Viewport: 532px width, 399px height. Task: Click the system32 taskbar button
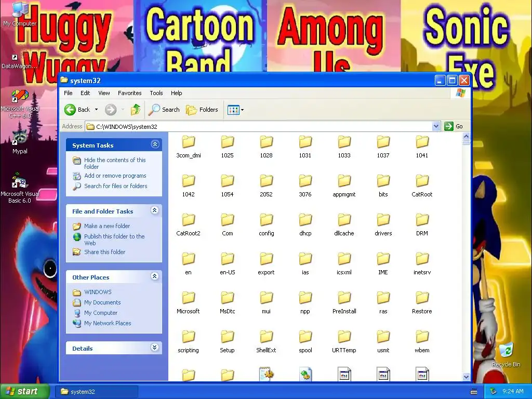97,392
